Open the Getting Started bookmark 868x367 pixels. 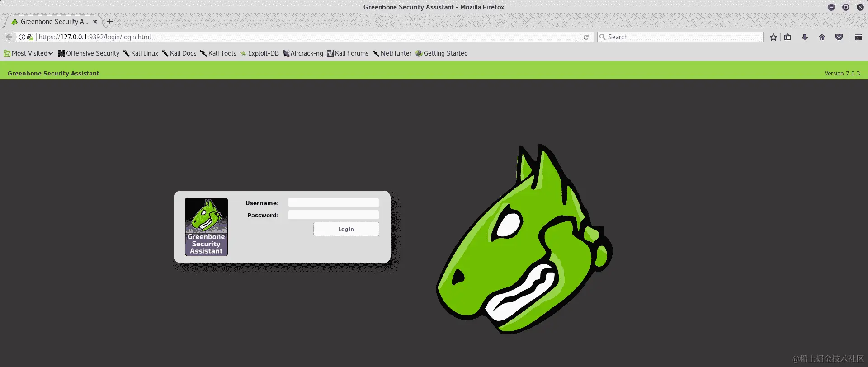tap(442, 53)
